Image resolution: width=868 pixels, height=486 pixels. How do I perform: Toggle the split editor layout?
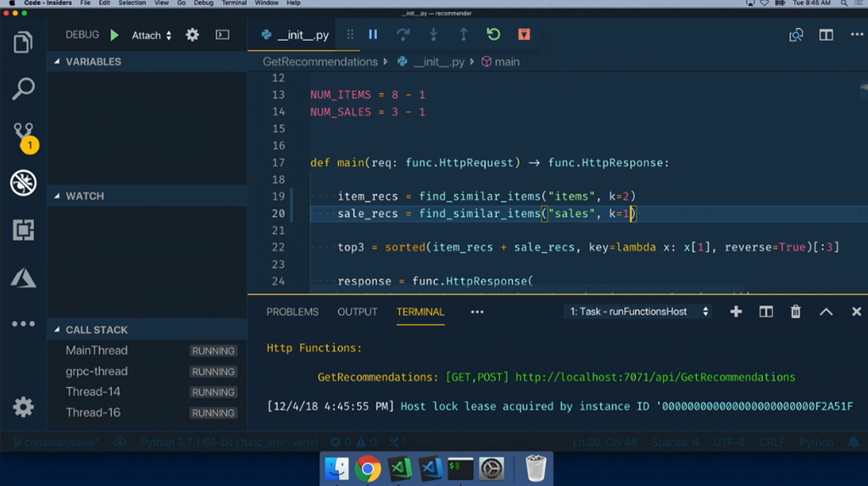pos(826,35)
